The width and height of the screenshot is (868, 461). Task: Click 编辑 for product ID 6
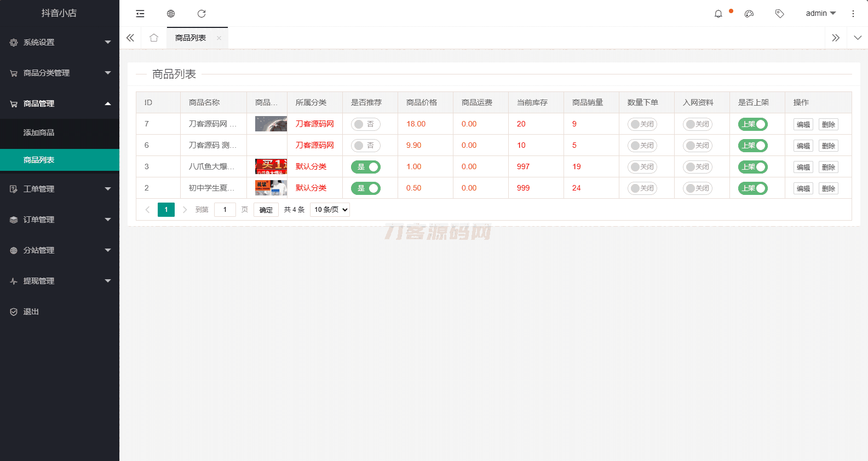(x=803, y=146)
